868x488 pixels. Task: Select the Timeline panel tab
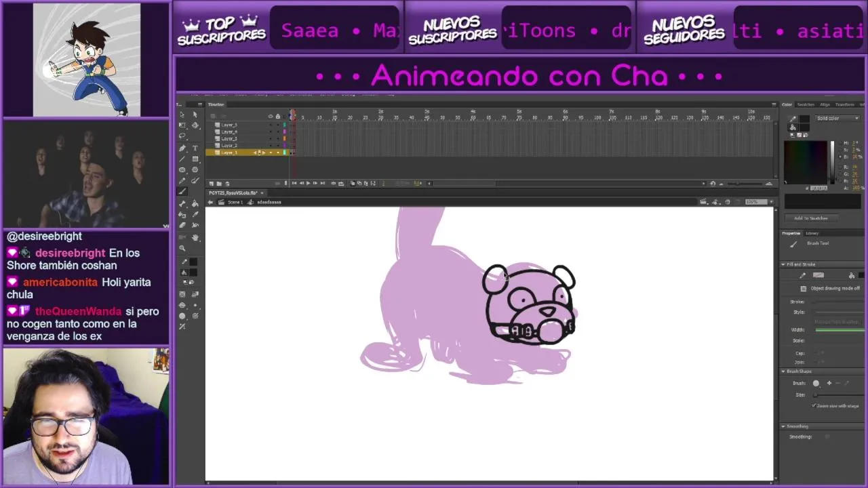[216, 104]
